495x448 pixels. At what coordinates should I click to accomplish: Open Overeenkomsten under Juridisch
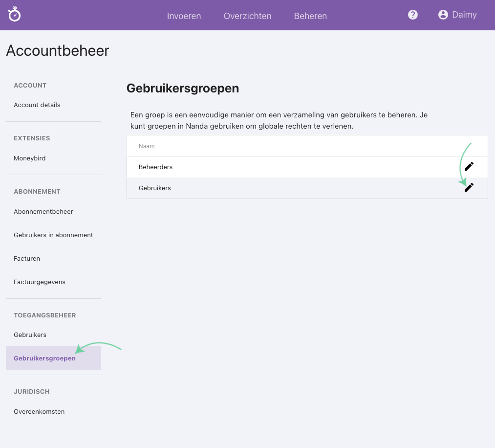click(x=39, y=411)
